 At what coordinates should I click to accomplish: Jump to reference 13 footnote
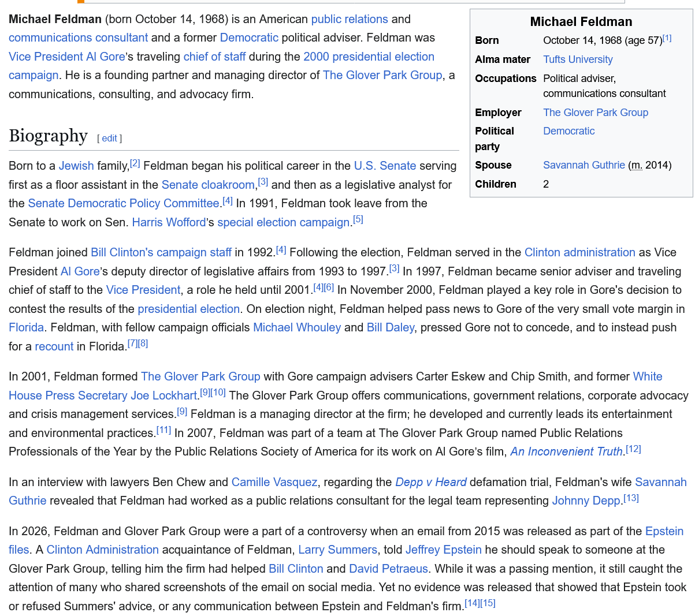click(631, 498)
